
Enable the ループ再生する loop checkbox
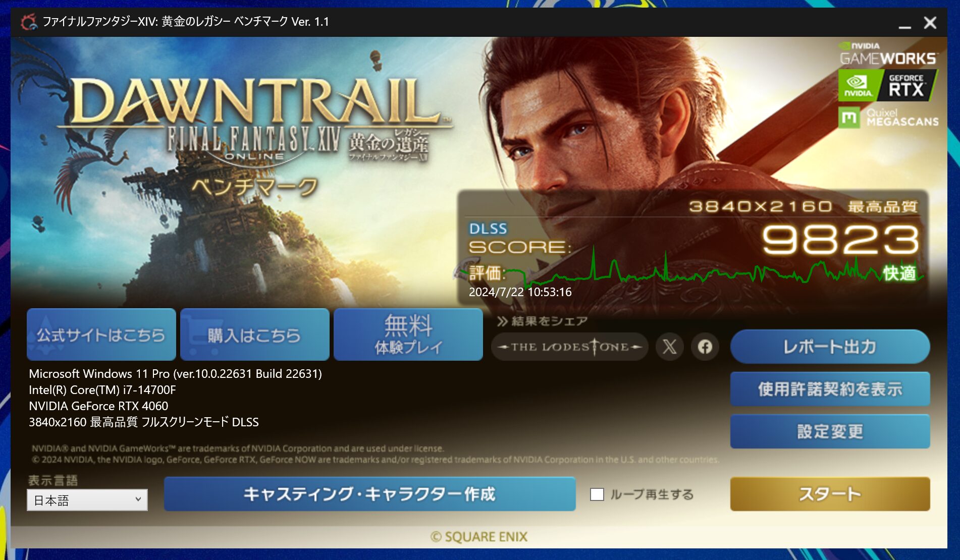point(597,494)
